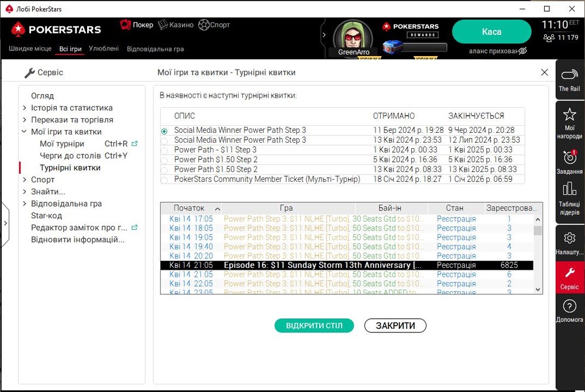Open the Казино dice icon
Viewport: 585px width, 392px height.
point(163,25)
